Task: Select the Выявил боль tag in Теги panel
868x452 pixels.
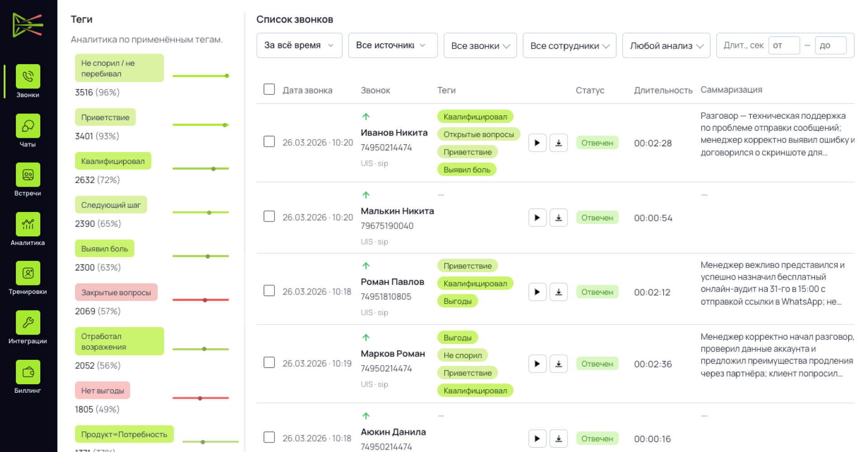Action: click(104, 249)
